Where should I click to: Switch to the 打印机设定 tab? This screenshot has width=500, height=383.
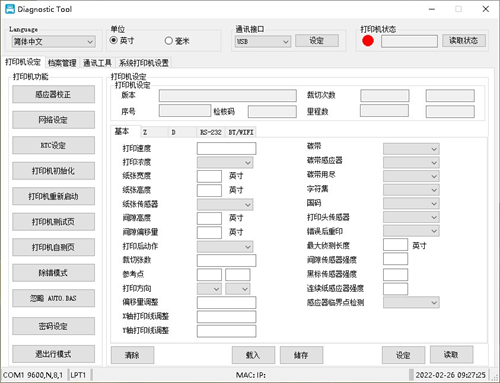(23, 62)
